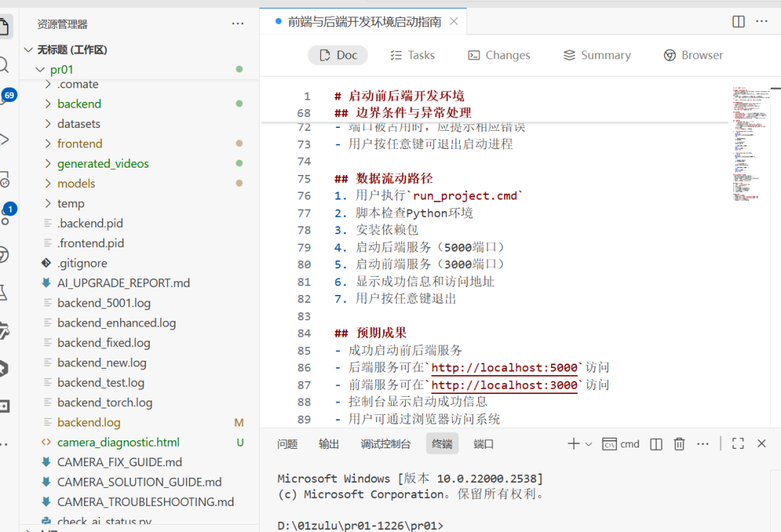The width and height of the screenshot is (781, 532).
Task: Open source control icon with 69 badge
Action: [x=7, y=95]
